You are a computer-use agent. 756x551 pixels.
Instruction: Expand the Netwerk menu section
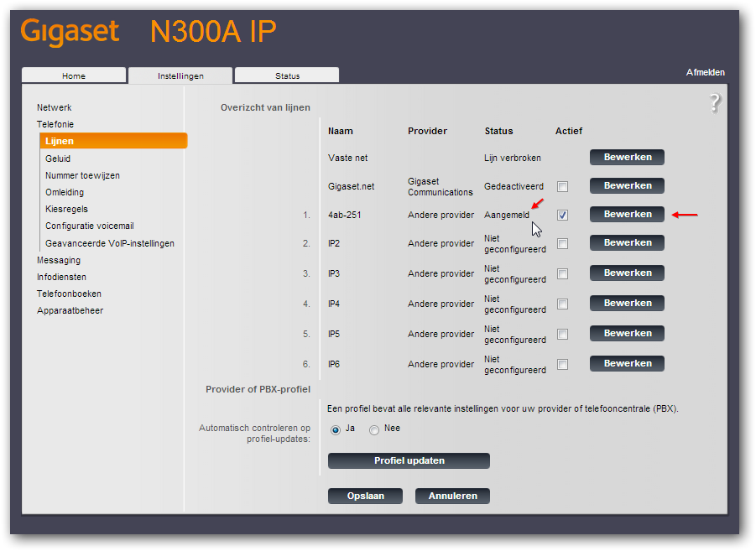[55, 107]
